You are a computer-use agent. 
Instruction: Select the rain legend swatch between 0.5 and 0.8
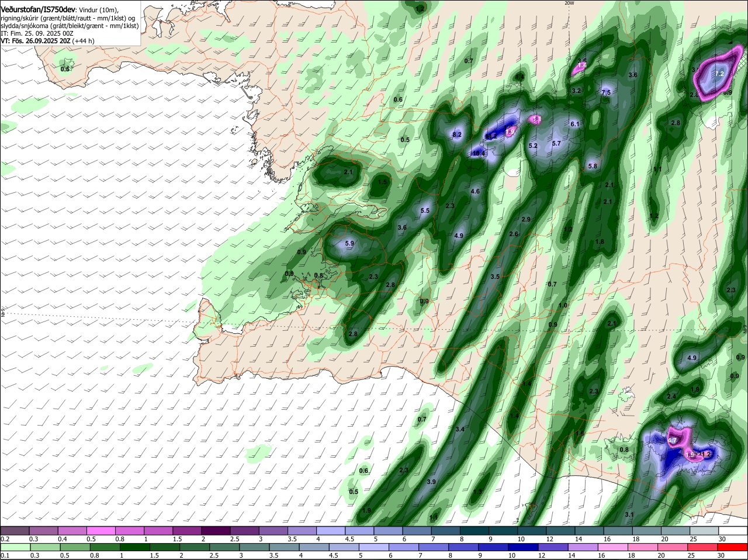click(75, 547)
